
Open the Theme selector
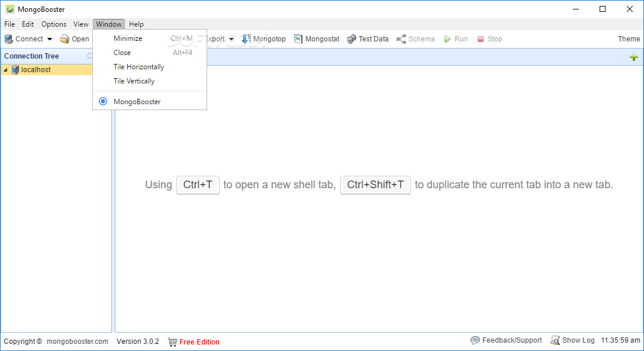[x=629, y=39]
